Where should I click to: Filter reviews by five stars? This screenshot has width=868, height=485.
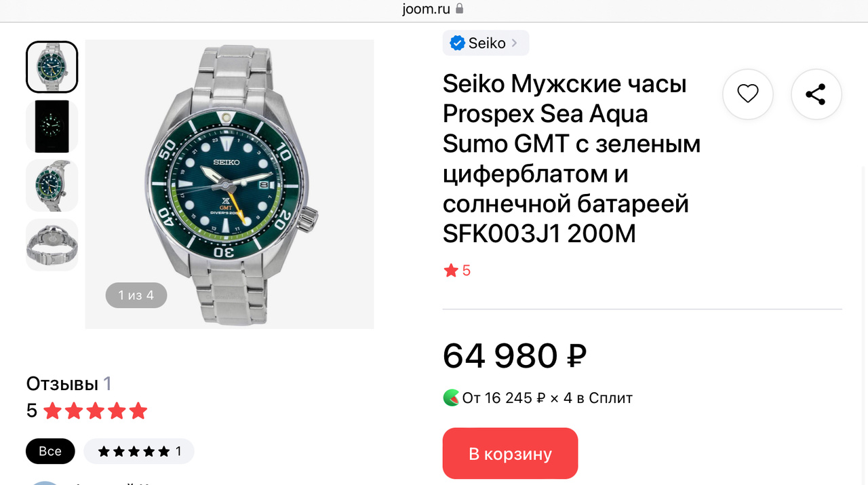coord(139,451)
